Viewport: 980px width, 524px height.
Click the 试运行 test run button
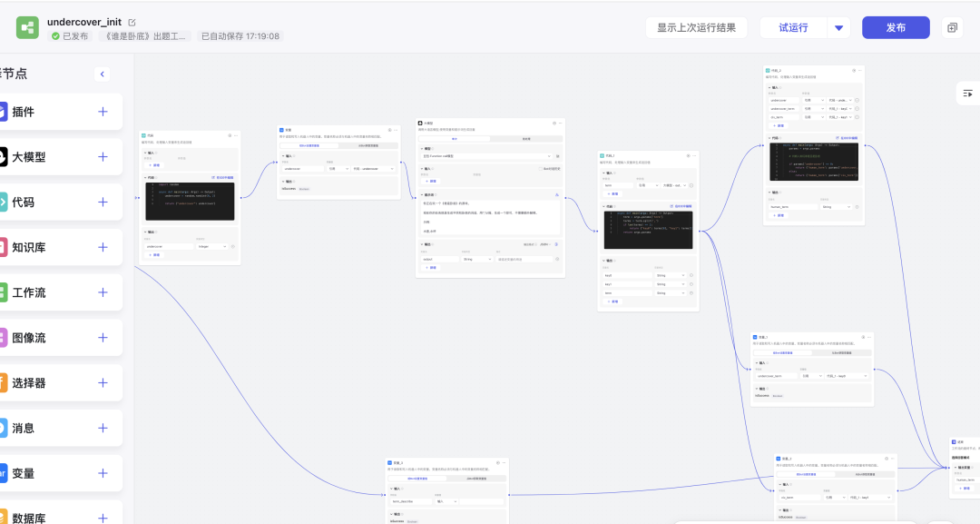pyautogui.click(x=793, y=28)
